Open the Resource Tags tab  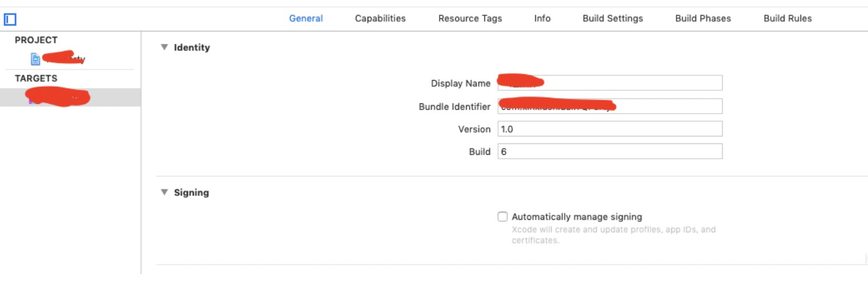(x=470, y=18)
